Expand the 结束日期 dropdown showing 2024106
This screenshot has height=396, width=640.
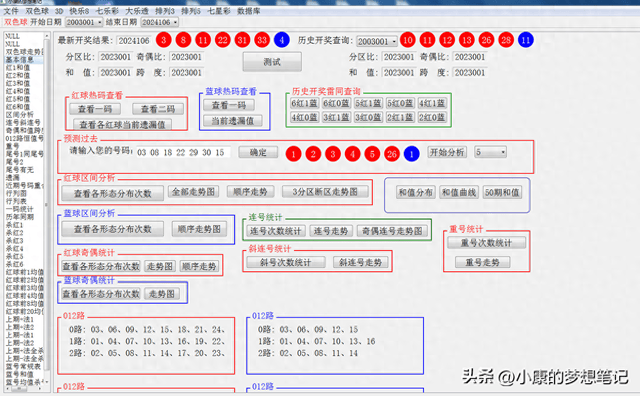click(160, 22)
